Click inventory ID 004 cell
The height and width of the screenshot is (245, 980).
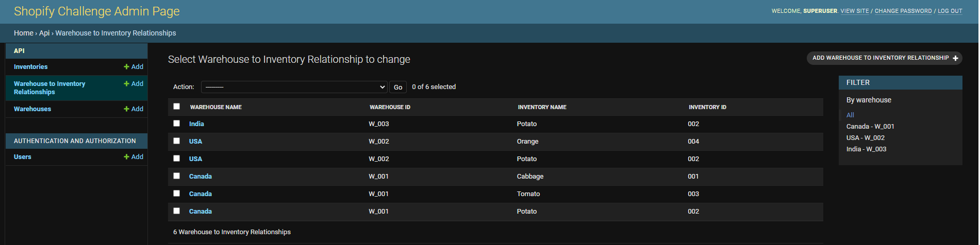[693, 142]
